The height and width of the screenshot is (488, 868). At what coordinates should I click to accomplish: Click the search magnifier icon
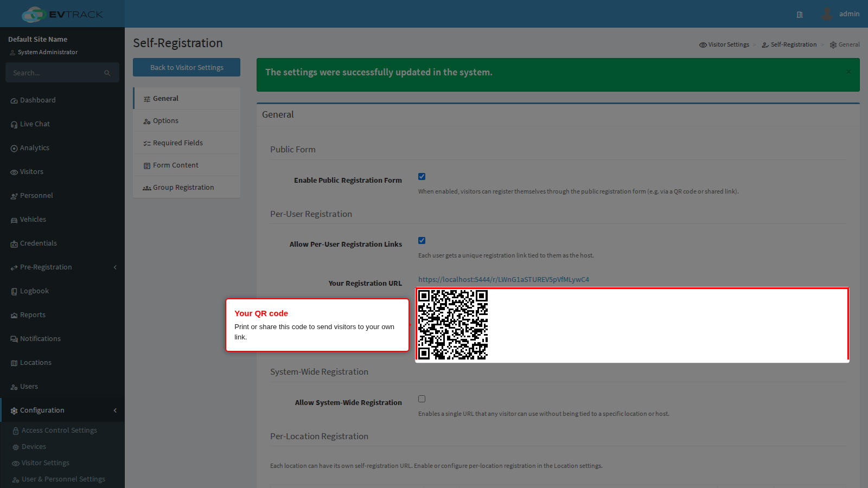pyautogui.click(x=107, y=73)
